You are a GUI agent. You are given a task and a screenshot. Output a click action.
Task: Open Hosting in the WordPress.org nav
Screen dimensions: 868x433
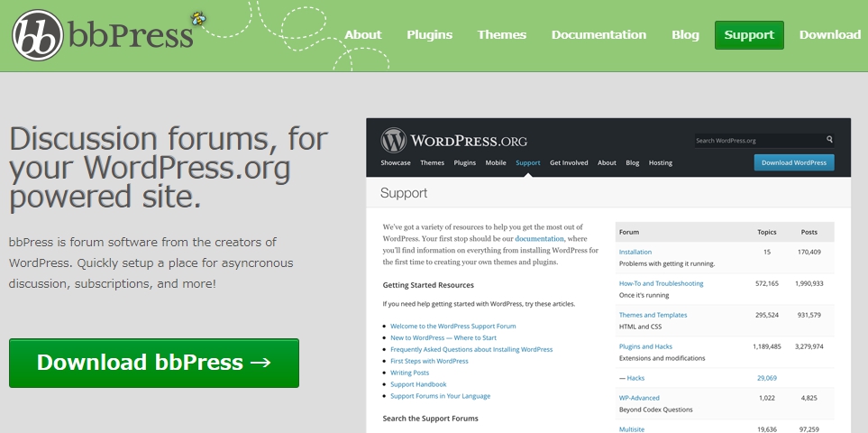point(661,162)
